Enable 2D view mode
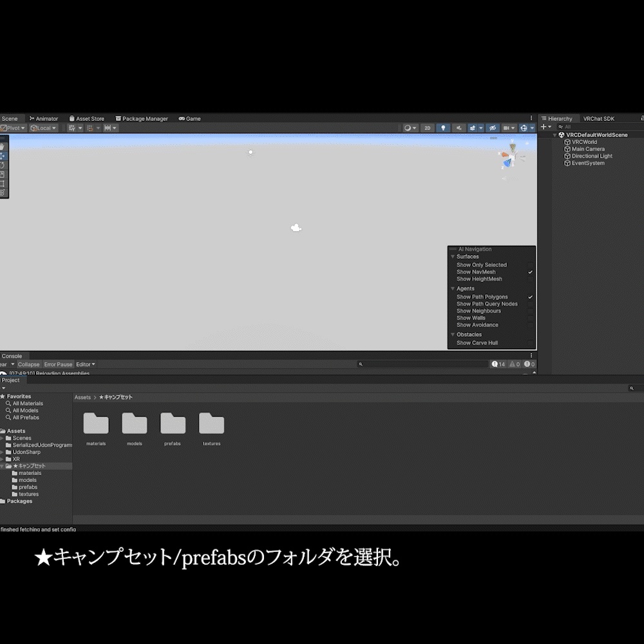This screenshot has height=644, width=644. point(428,128)
